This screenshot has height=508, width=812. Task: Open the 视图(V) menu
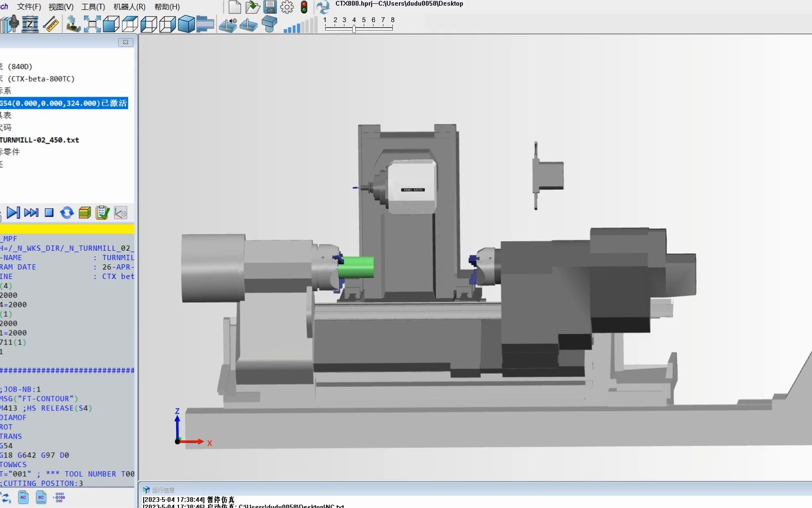(x=61, y=7)
